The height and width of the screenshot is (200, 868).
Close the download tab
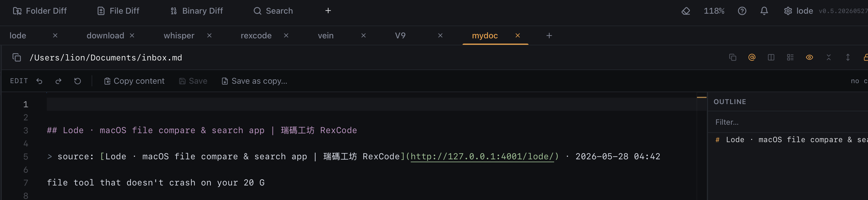pos(132,35)
